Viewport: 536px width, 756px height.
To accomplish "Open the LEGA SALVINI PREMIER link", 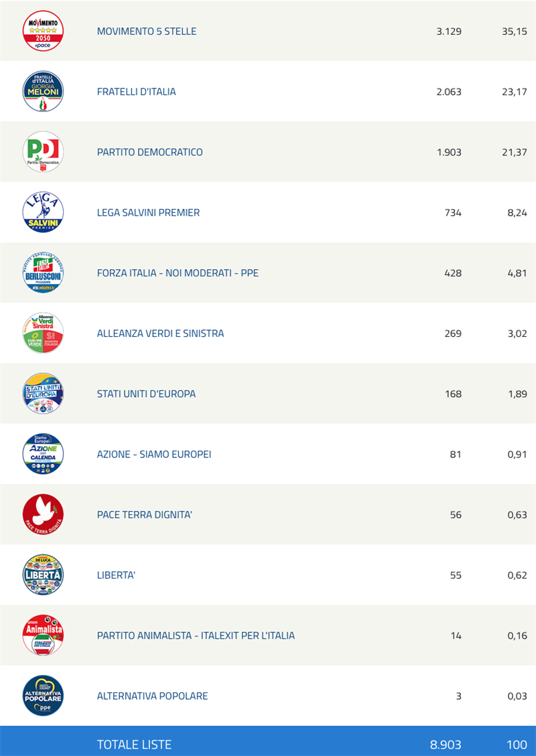I will click(148, 213).
